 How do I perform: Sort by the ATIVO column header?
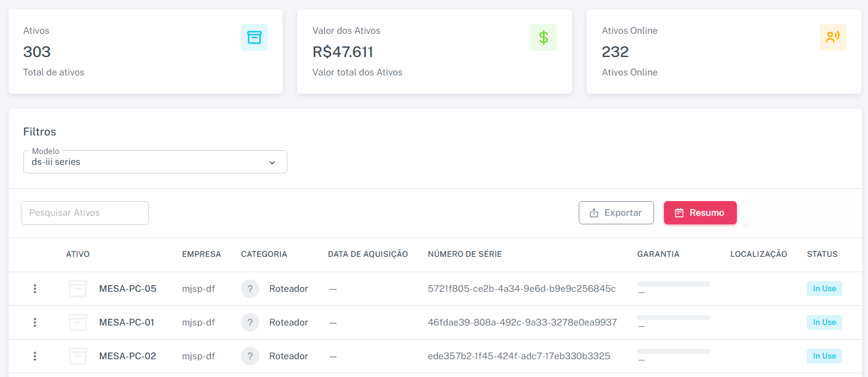coord(78,254)
